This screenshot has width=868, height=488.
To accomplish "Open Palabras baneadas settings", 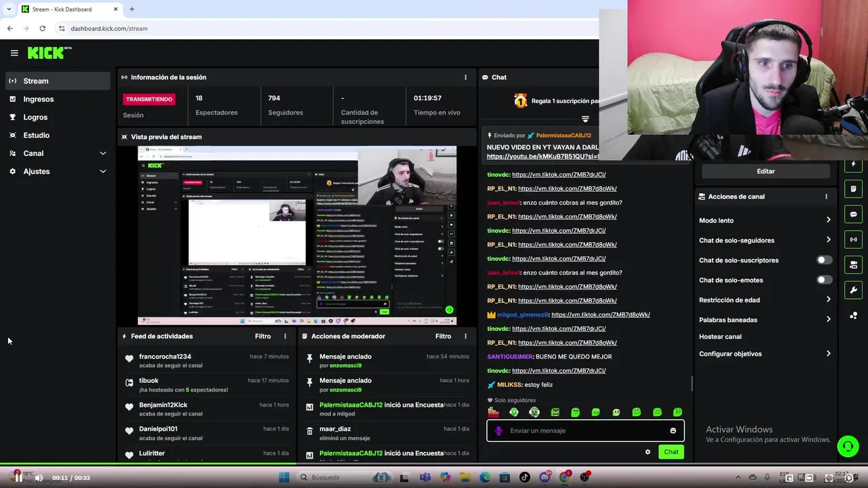I will pyautogui.click(x=765, y=319).
